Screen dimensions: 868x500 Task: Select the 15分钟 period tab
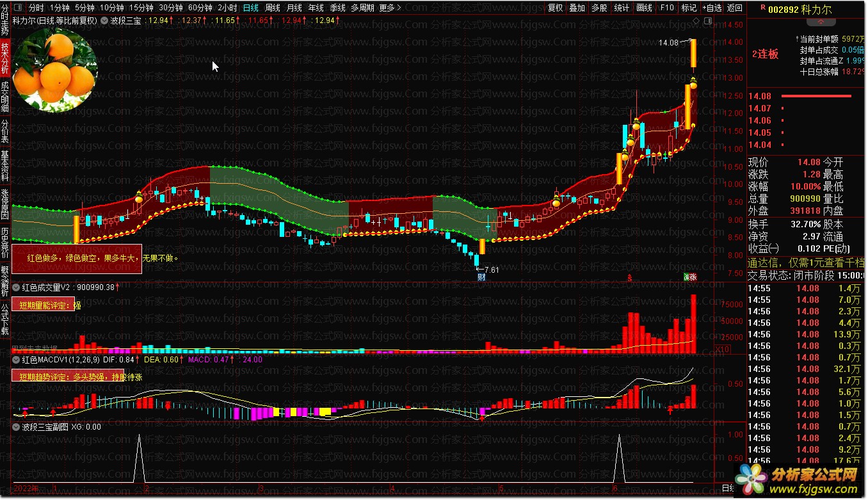(x=141, y=8)
